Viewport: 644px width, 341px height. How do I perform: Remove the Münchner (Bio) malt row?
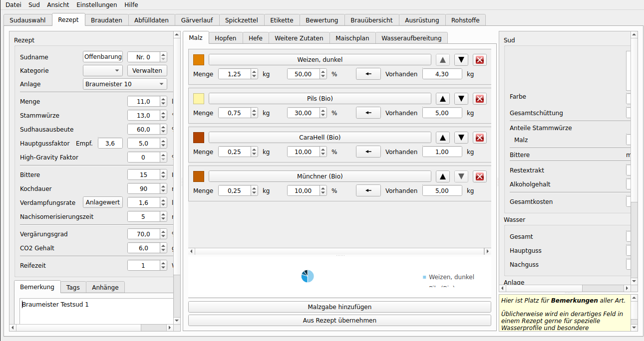pyautogui.click(x=480, y=176)
